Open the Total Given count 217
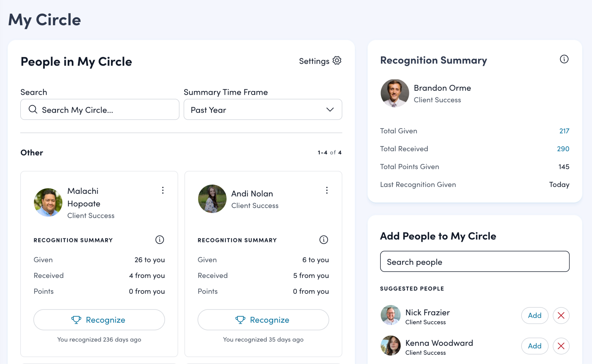Screen dimensions: 592x364 click(x=564, y=131)
